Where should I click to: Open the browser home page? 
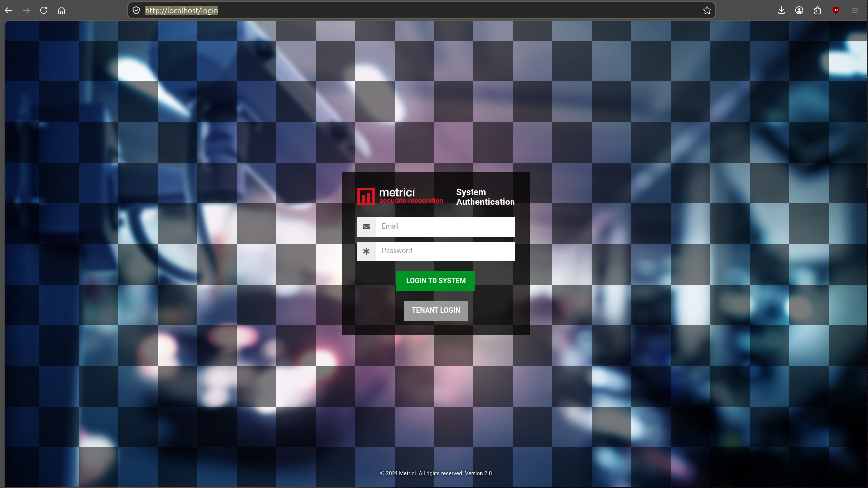coord(61,10)
